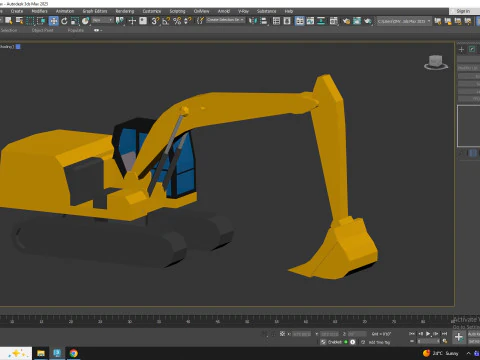Click the blue viewport filter icon
480x360 pixels.
[x=18, y=47]
